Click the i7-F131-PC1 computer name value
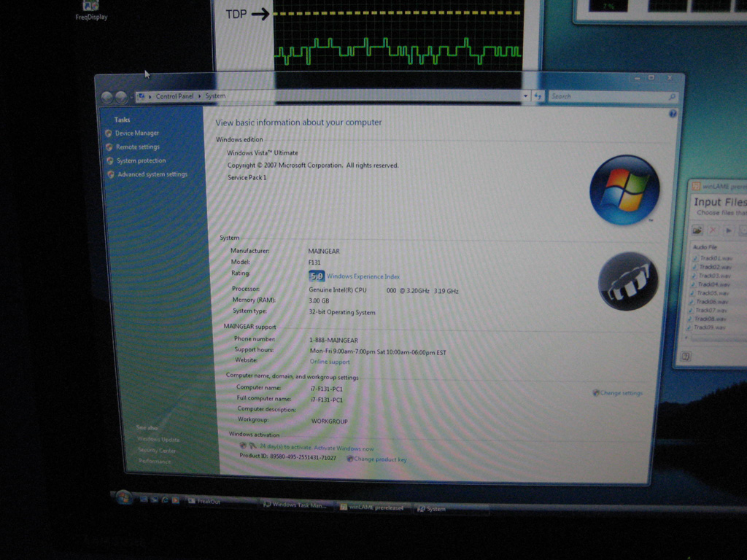The image size is (747, 560). (327, 389)
